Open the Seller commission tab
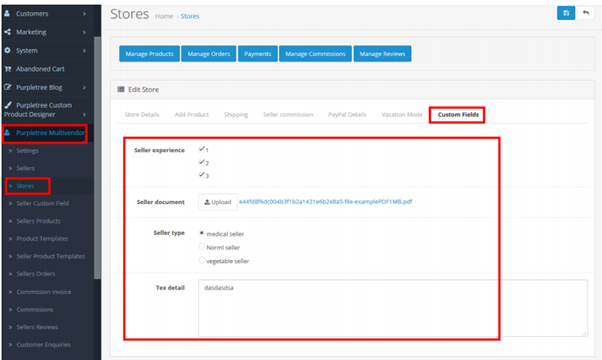Screen dimensions: 602x360 click(x=288, y=114)
